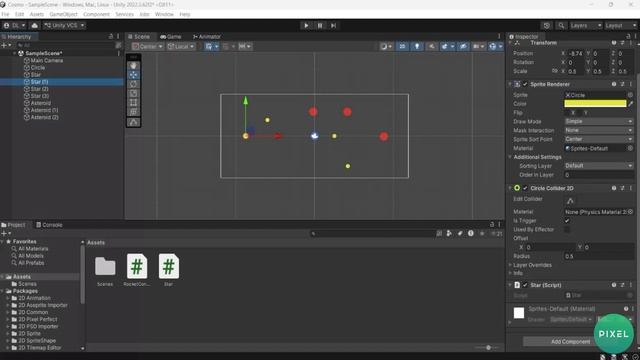This screenshot has width=640, height=360.
Task: Toggle scene lighting bulb icon
Action: pyautogui.click(x=417, y=47)
